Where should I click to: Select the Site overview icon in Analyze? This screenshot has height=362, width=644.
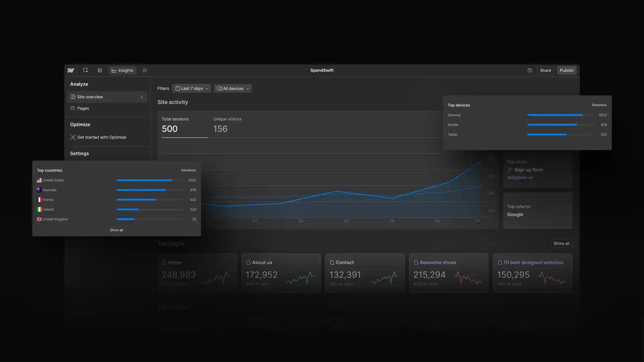pyautogui.click(x=73, y=97)
